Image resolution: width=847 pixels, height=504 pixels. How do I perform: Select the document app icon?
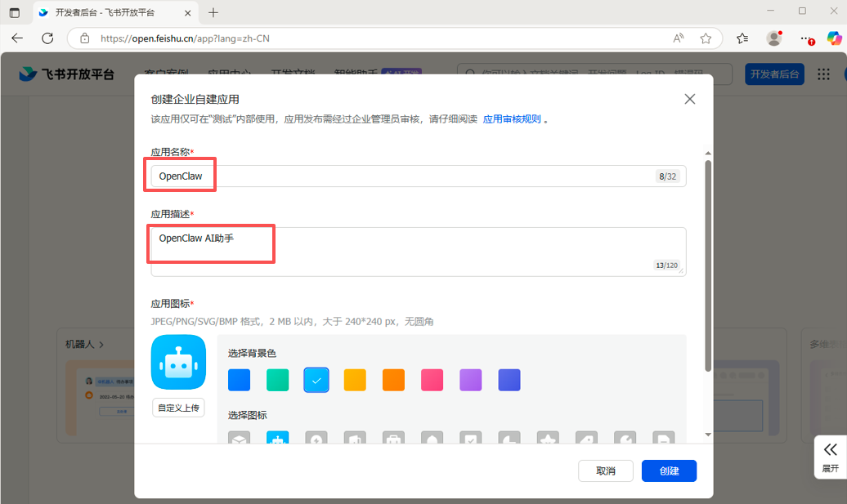click(663, 439)
